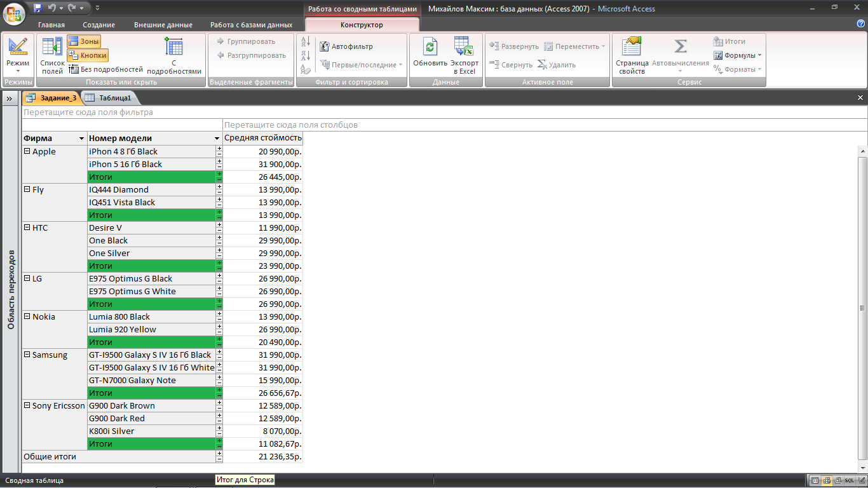This screenshot has width=868, height=488.
Task: Open the Формулы dropdown
Action: pos(737,55)
